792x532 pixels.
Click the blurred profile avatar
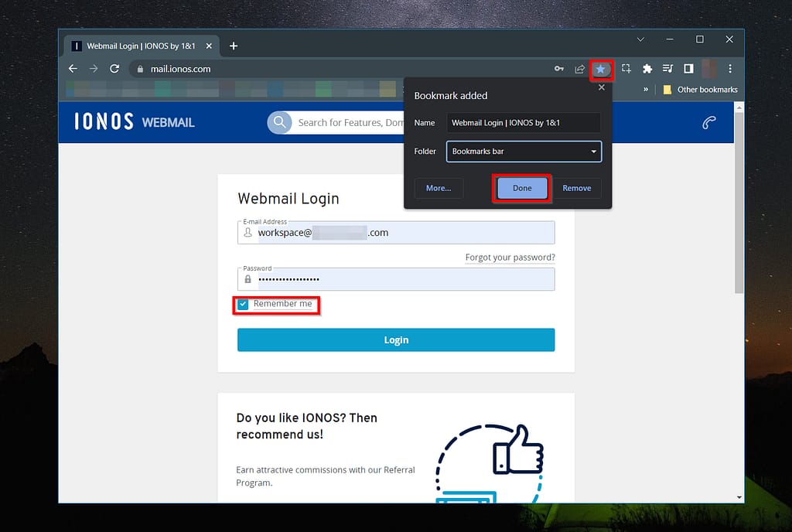click(709, 69)
